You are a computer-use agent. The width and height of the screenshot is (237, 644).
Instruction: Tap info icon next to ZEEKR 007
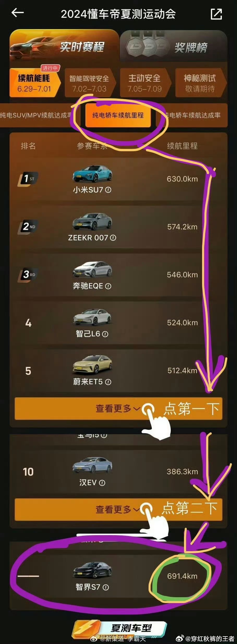(113, 238)
